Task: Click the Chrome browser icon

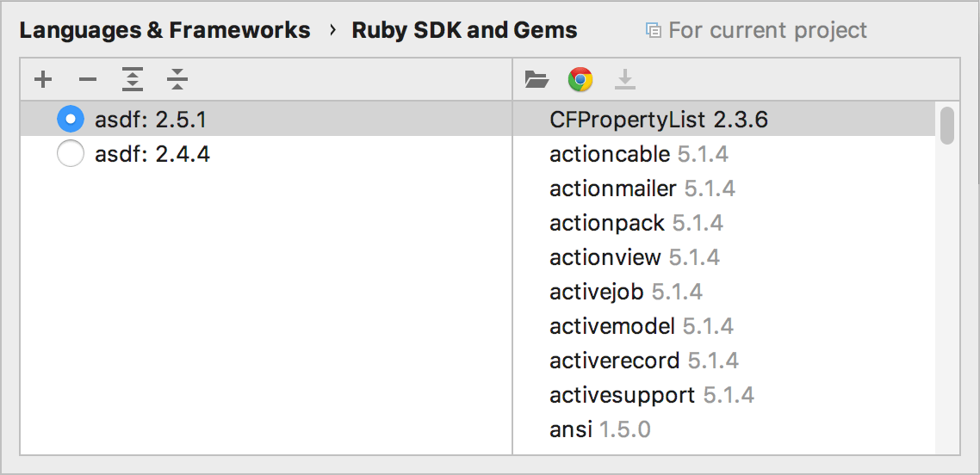Action: tap(580, 80)
